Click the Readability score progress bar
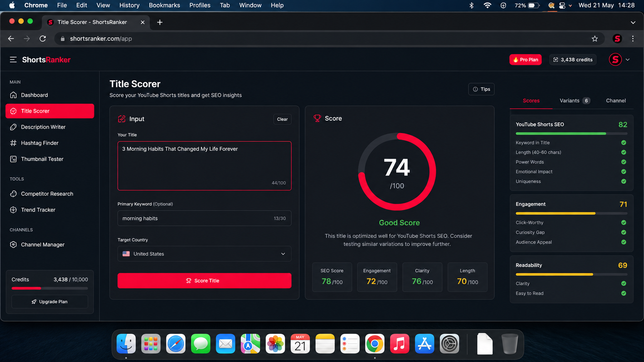Screen dimensions: 644x362 (572, 274)
